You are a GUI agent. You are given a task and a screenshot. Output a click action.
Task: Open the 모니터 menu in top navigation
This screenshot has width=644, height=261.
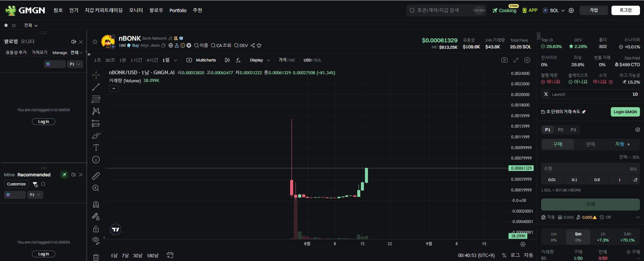click(x=136, y=10)
